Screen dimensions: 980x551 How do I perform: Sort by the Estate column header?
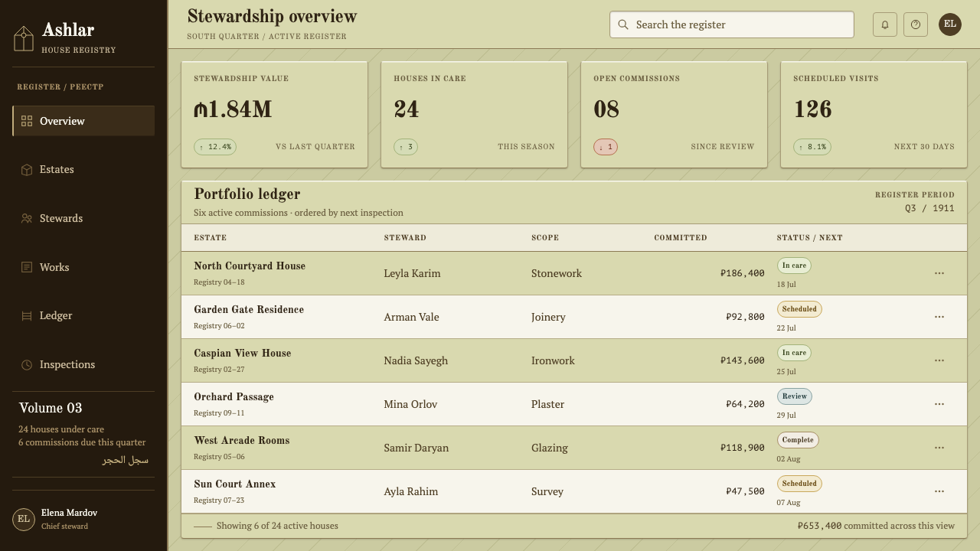coord(211,238)
